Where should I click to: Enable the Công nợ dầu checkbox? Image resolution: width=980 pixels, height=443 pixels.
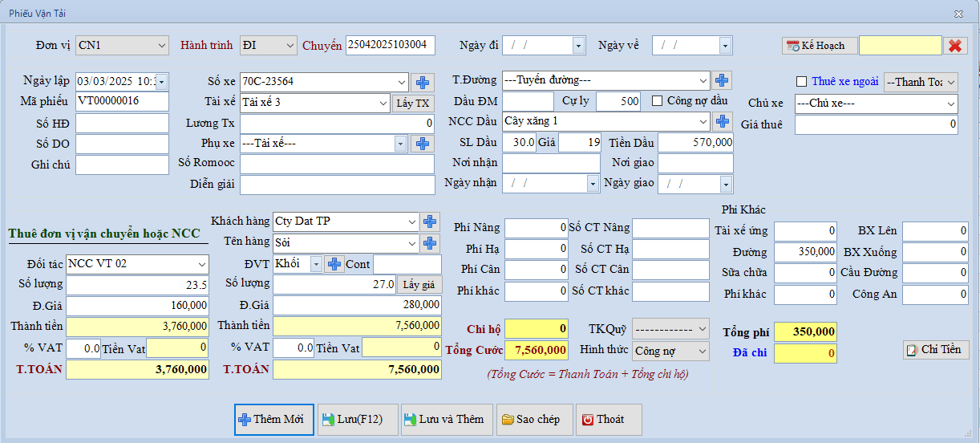[x=657, y=101]
